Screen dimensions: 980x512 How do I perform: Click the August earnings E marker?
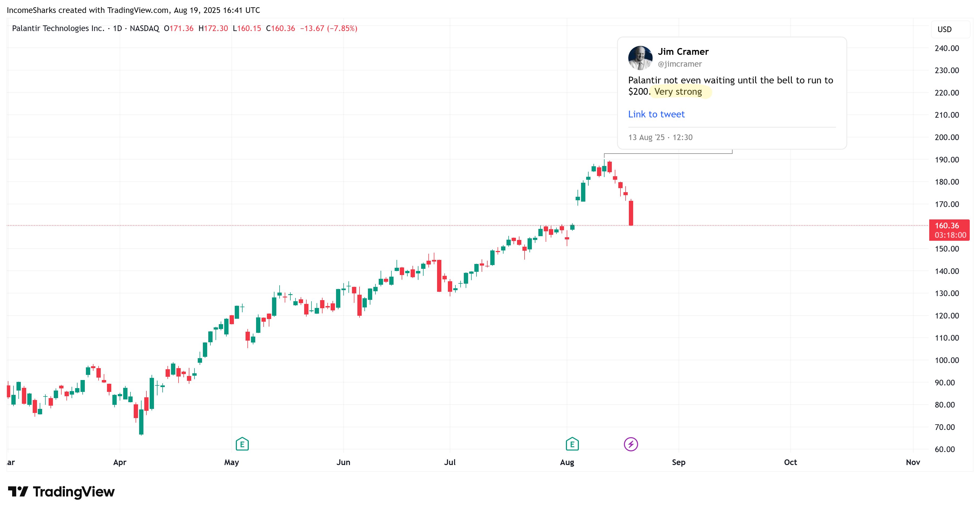[572, 444]
